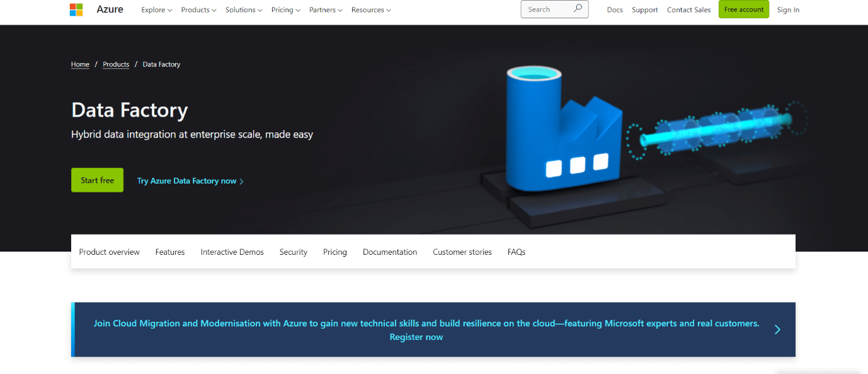Viewport: 868px width, 374px height.
Task: Click the Data Factory page heading
Action: tap(130, 110)
